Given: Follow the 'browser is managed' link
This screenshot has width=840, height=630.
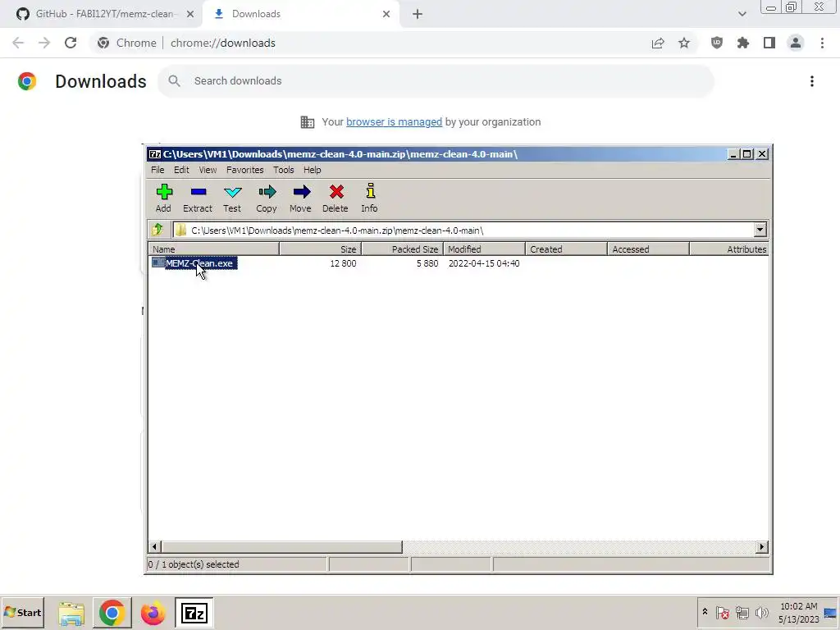Looking at the screenshot, I should pos(395,122).
